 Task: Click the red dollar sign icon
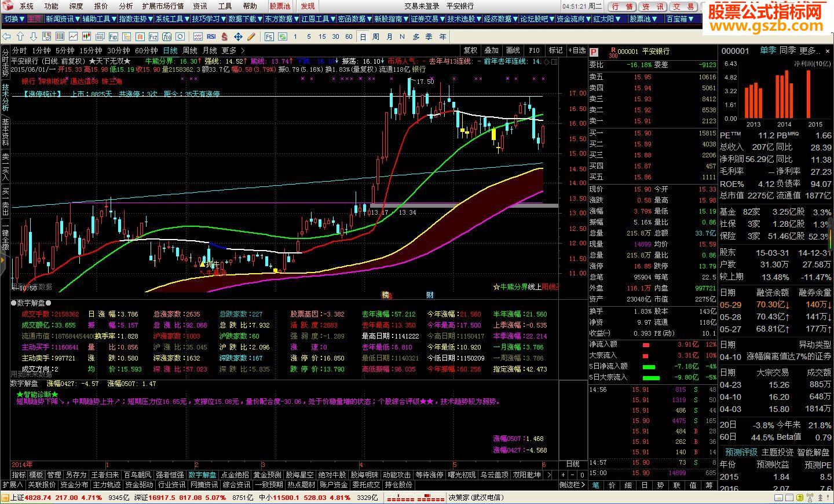pyautogui.click(x=224, y=36)
